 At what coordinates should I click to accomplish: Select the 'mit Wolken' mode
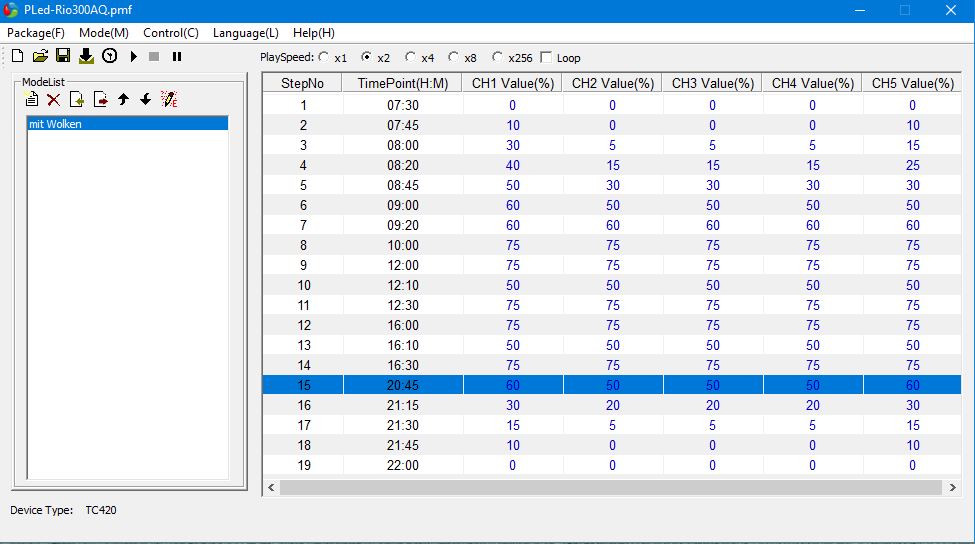[x=127, y=124]
